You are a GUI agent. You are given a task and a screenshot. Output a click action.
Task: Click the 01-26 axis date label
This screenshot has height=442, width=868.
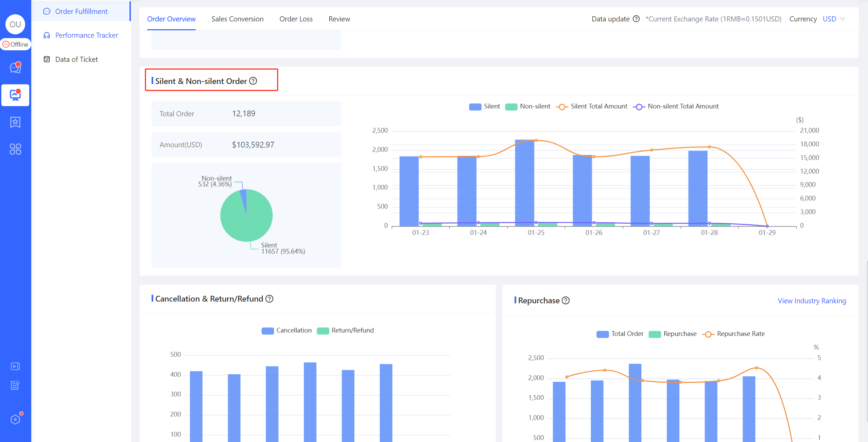[x=594, y=233]
